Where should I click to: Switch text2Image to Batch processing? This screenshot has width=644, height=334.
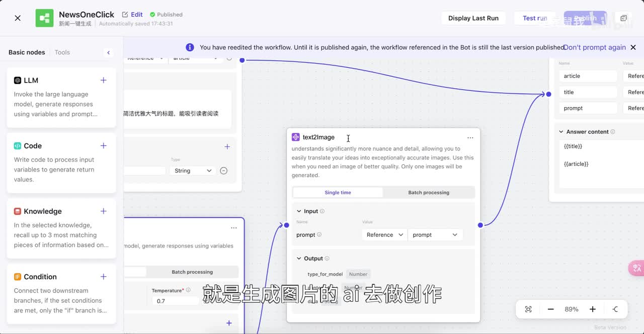[x=429, y=193]
